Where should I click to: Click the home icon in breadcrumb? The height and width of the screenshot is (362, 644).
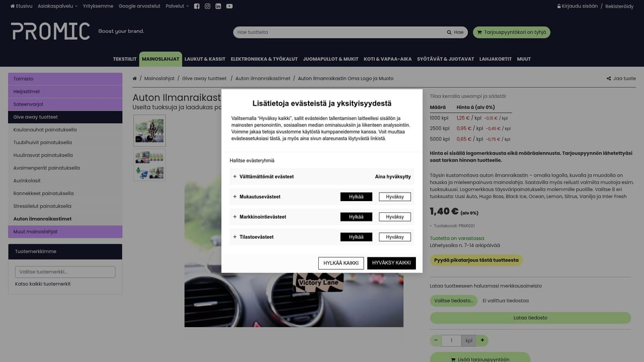[135, 78]
